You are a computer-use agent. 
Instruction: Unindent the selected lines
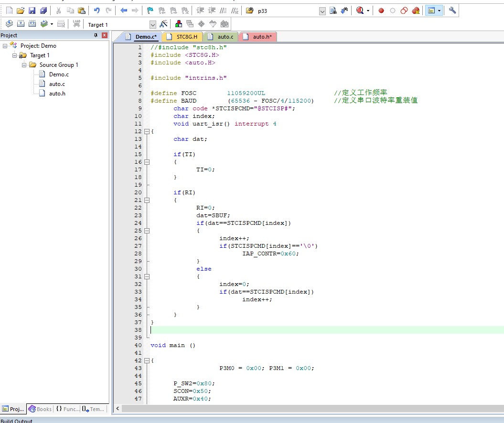coord(212,11)
